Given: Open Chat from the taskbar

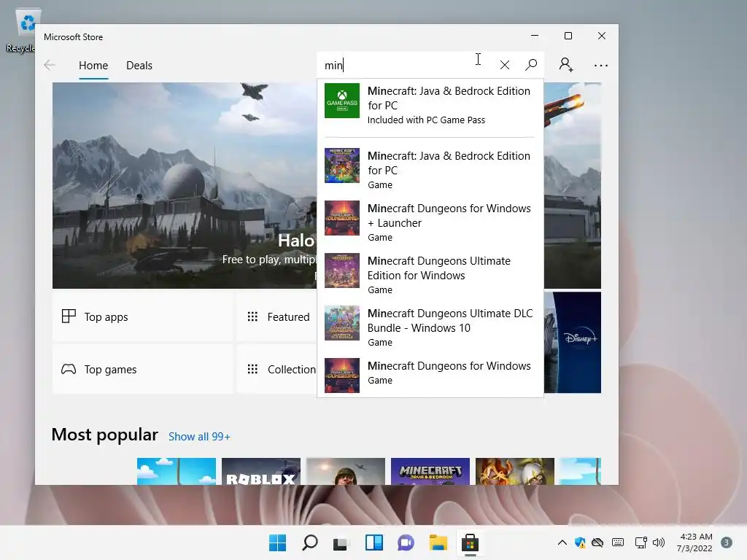Looking at the screenshot, I should coord(406,542).
